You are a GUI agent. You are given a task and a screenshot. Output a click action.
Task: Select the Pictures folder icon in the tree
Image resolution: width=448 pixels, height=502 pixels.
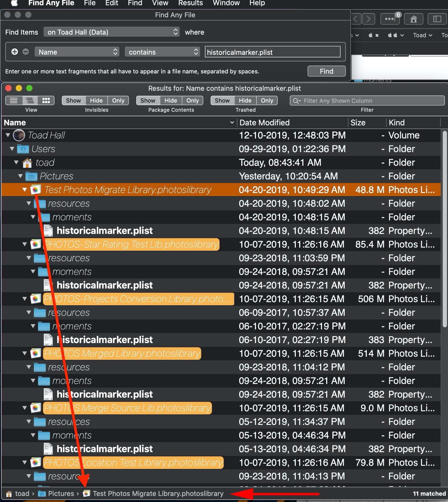31,176
